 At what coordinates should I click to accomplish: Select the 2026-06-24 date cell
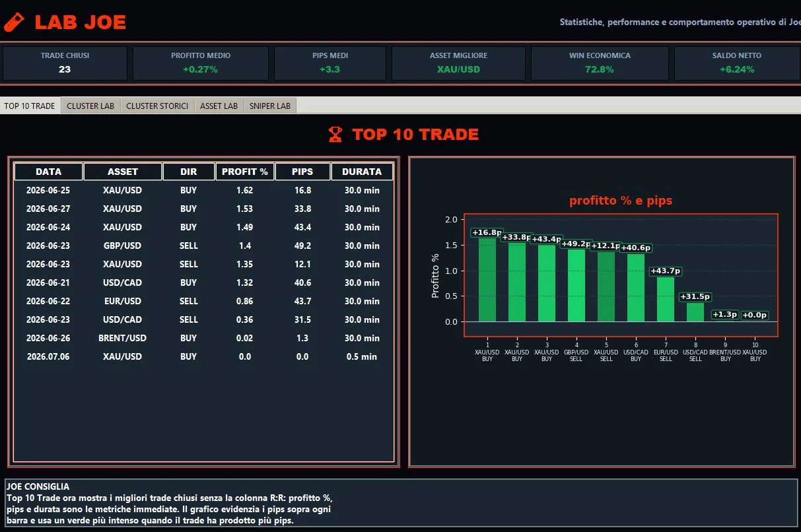[x=48, y=227]
